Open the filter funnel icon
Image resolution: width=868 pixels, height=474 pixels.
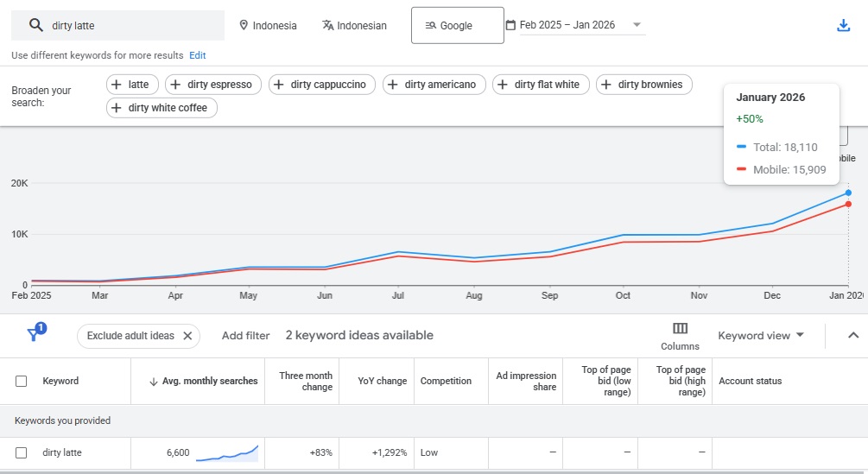[x=35, y=335]
